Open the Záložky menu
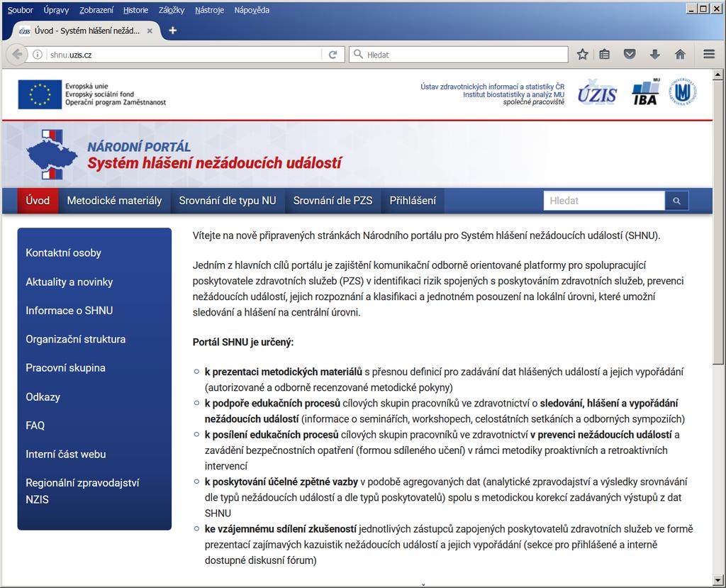726x588 pixels. tap(172, 10)
